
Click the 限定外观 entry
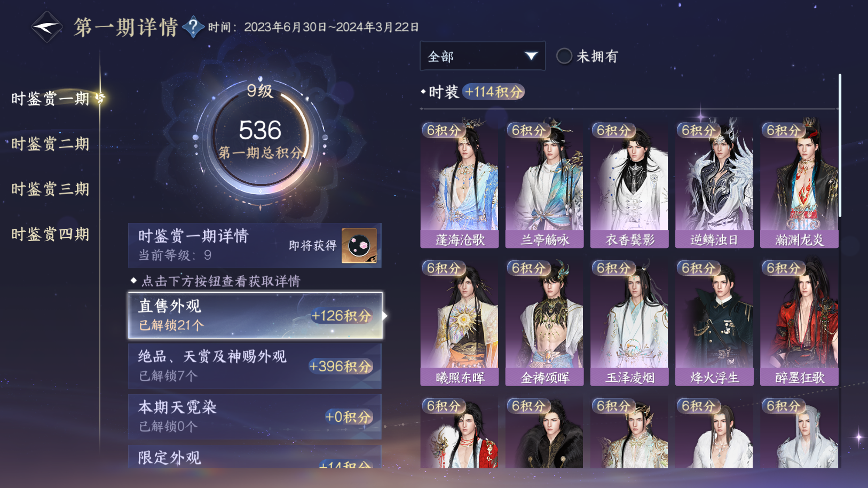coord(255,457)
